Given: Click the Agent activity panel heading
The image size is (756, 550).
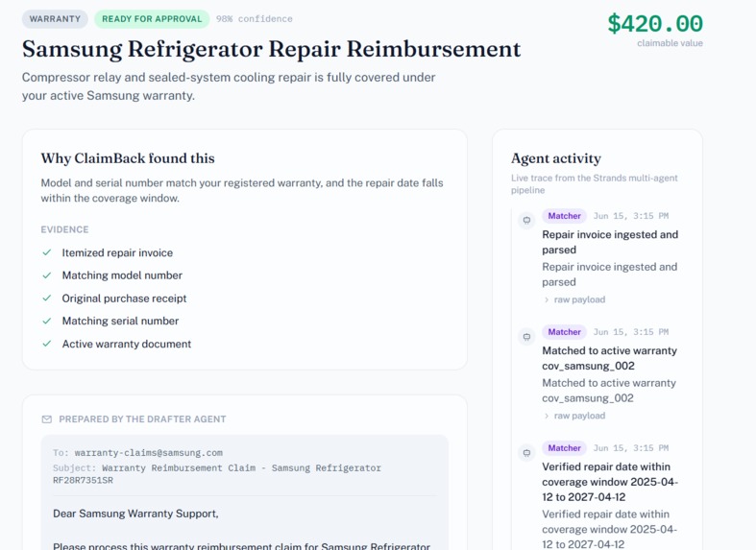Looking at the screenshot, I should (556, 158).
